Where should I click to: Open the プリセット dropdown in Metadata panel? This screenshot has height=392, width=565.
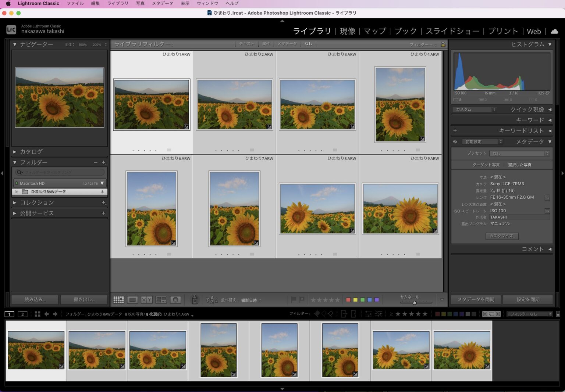tap(520, 154)
